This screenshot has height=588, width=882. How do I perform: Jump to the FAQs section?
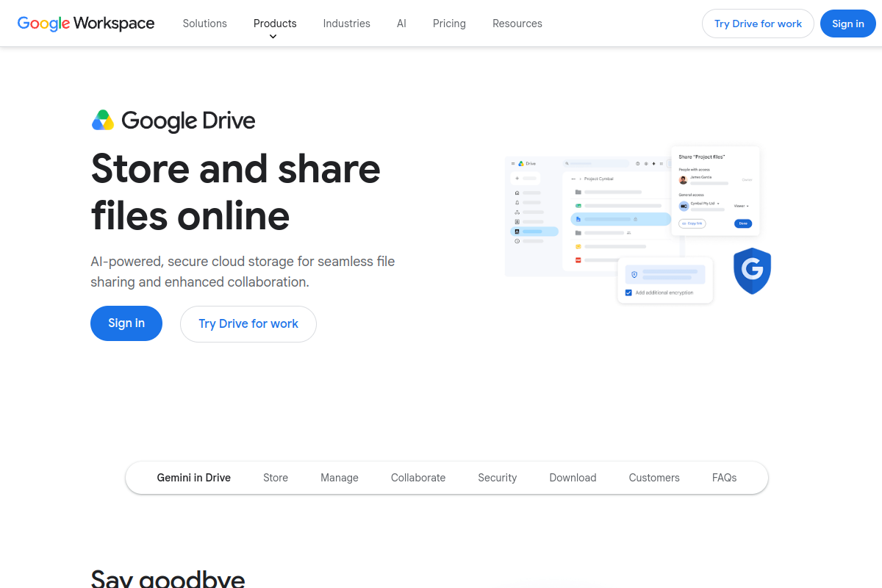click(x=725, y=478)
